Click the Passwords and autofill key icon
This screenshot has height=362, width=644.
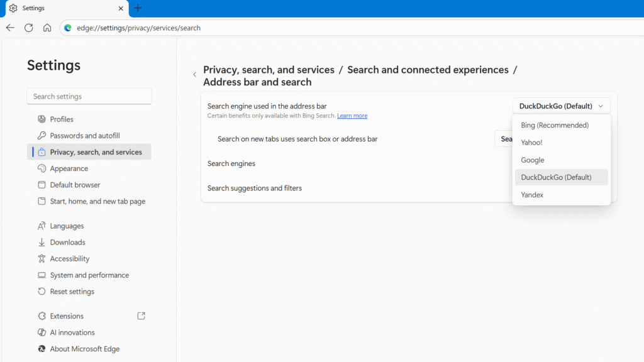[x=42, y=136]
